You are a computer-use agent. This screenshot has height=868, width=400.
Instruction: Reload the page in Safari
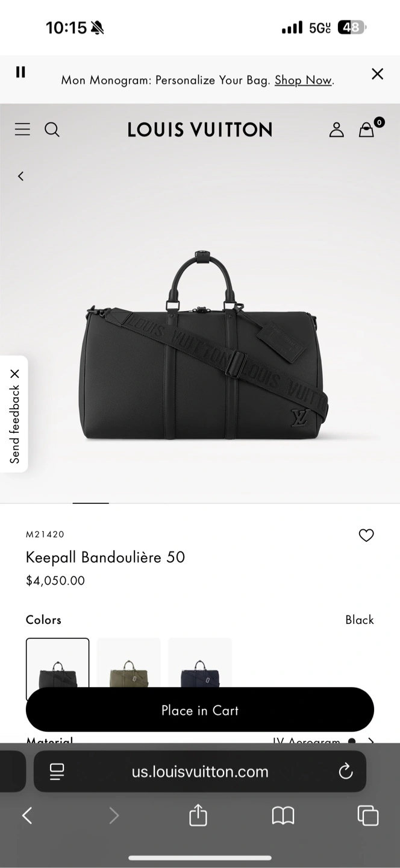click(x=346, y=771)
